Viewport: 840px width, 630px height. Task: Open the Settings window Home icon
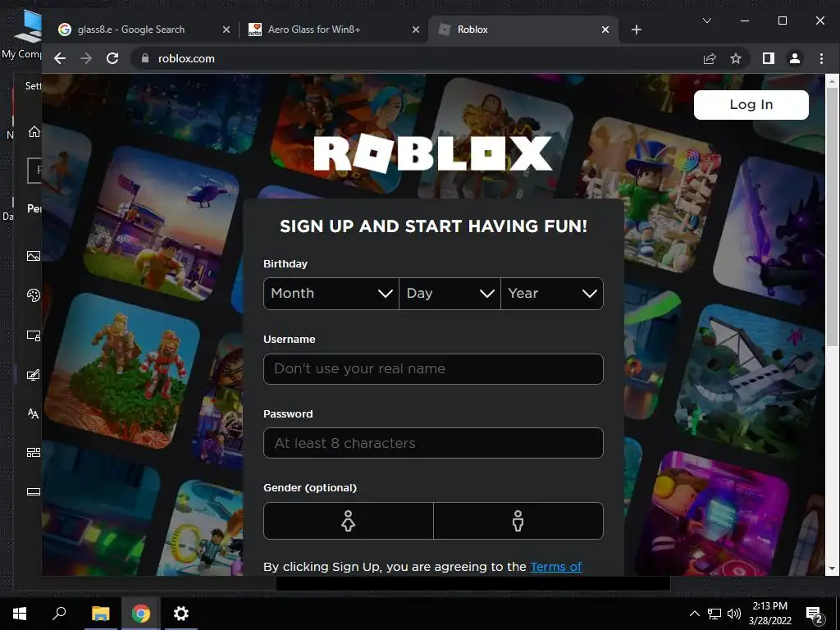point(34,132)
